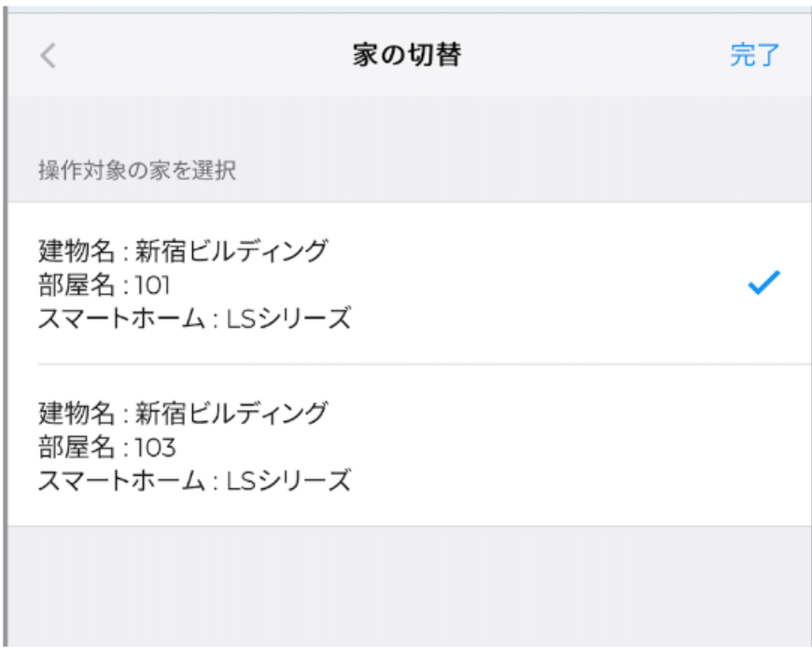Click the 部屋名 : 101 text line
Image resolution: width=812 pixels, height=648 pixels.
[106, 285]
